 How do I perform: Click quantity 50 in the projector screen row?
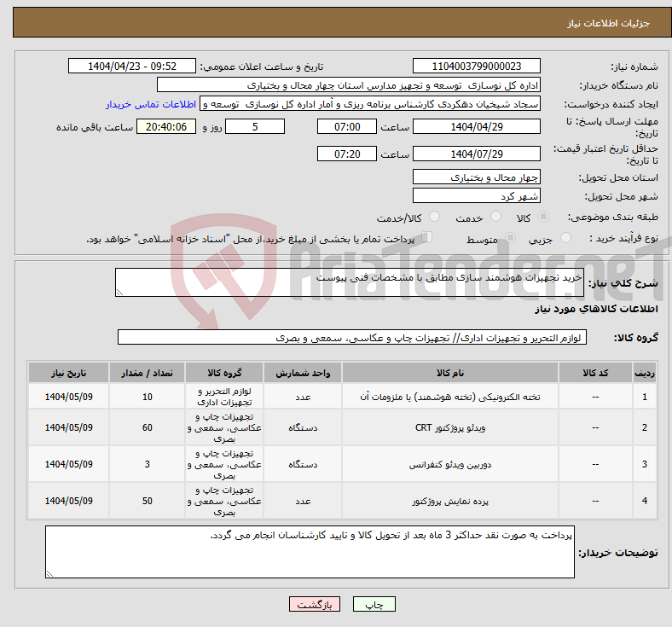click(147, 501)
